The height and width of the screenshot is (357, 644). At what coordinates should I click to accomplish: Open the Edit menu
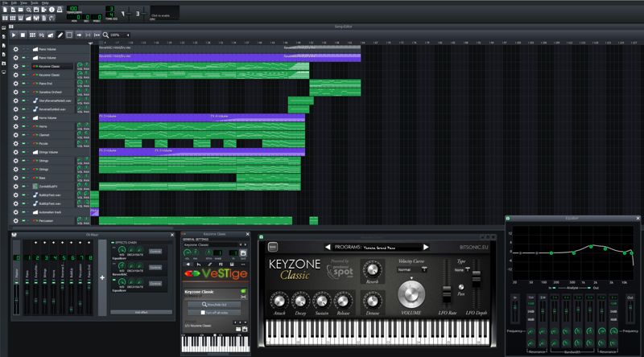click(x=14, y=3)
